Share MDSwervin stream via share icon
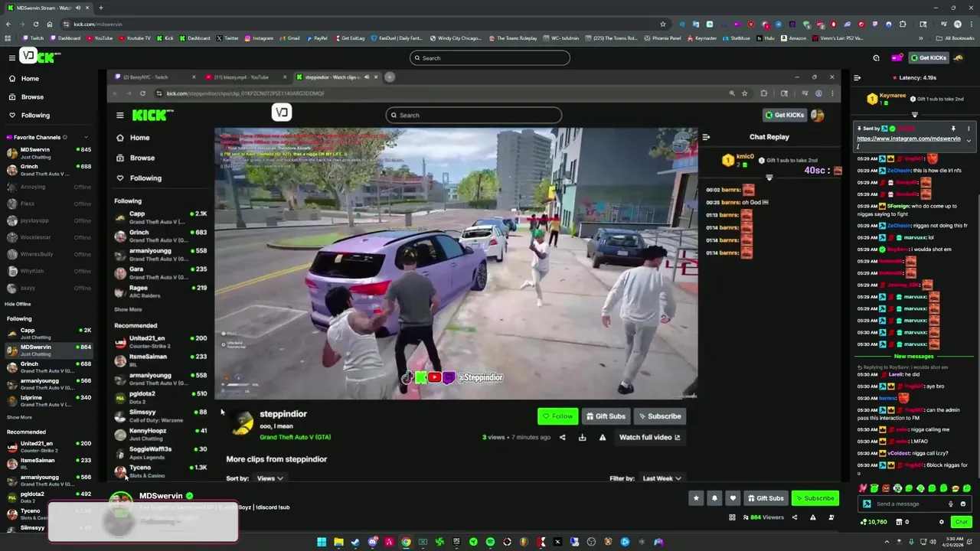 pos(794,517)
